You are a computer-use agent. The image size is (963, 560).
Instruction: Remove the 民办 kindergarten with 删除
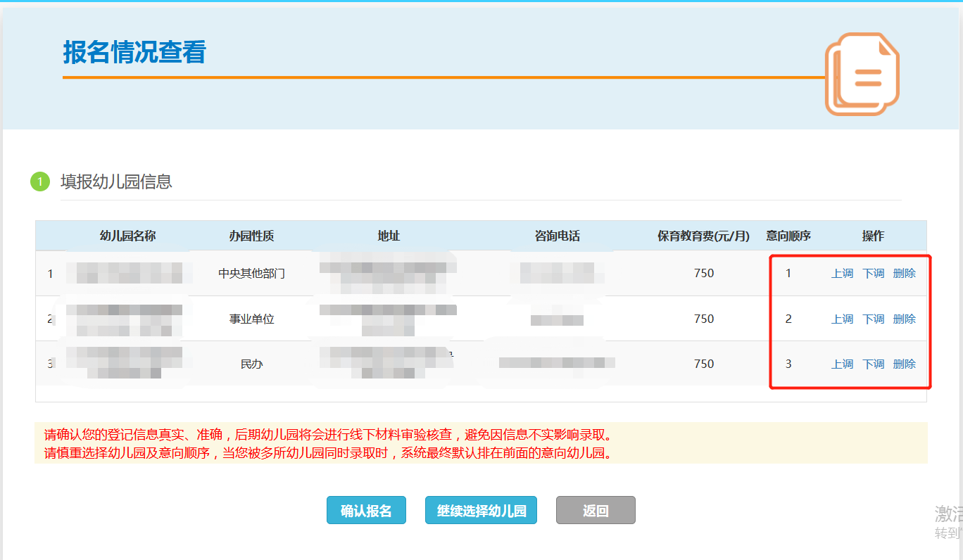tap(905, 364)
